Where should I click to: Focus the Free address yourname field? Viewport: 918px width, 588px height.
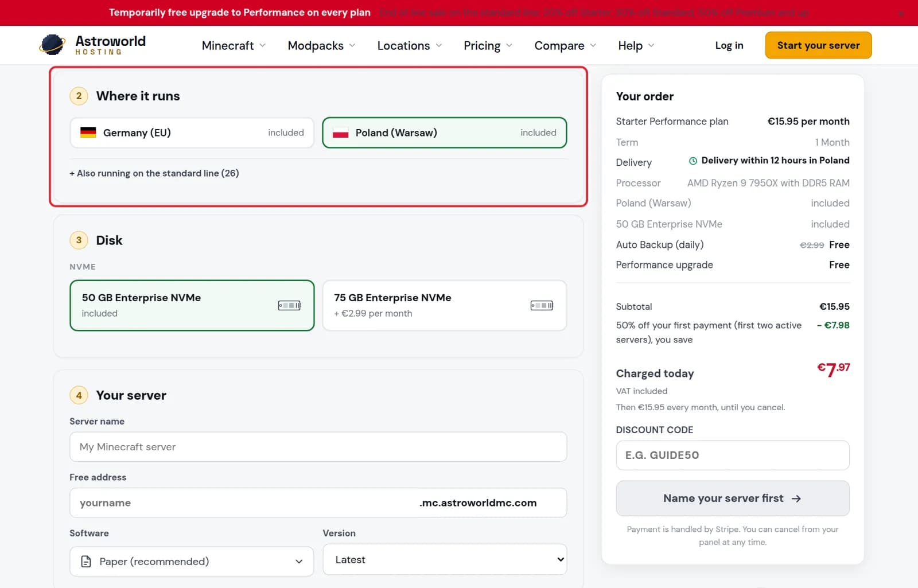click(318, 503)
